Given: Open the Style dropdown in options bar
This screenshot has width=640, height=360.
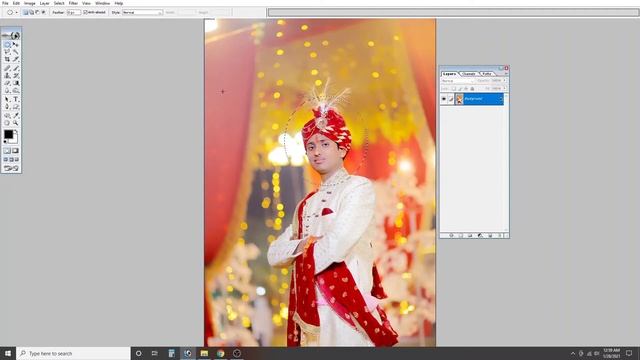Looking at the screenshot, I should [x=142, y=13].
